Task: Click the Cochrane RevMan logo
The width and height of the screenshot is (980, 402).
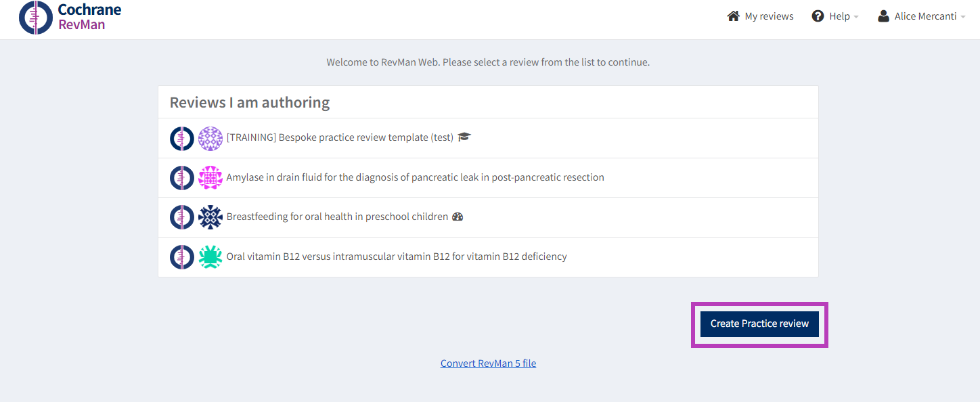Action: [70, 18]
